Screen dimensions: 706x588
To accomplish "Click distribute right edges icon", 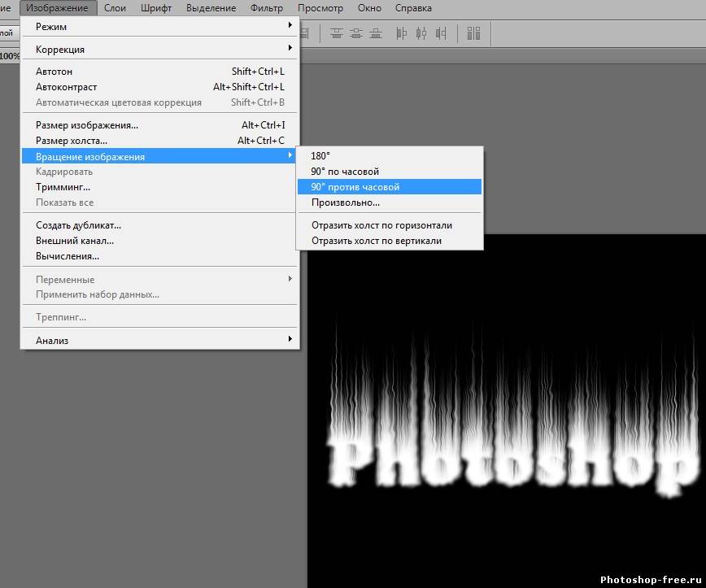I will (442, 33).
